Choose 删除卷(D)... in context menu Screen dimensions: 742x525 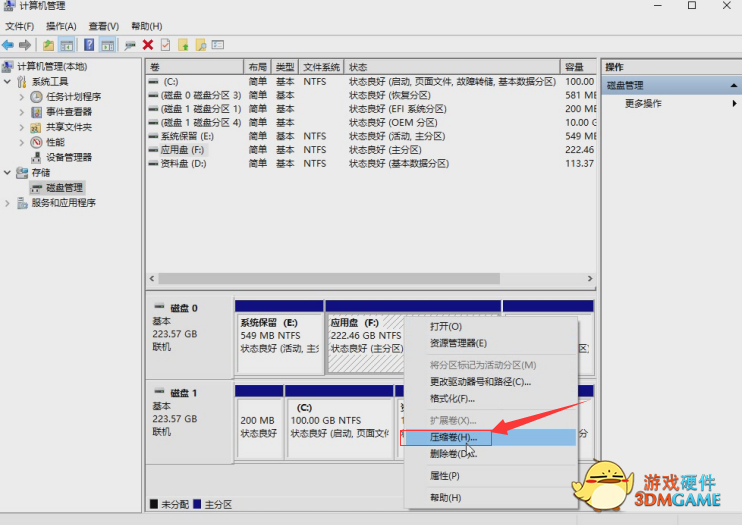490,454
